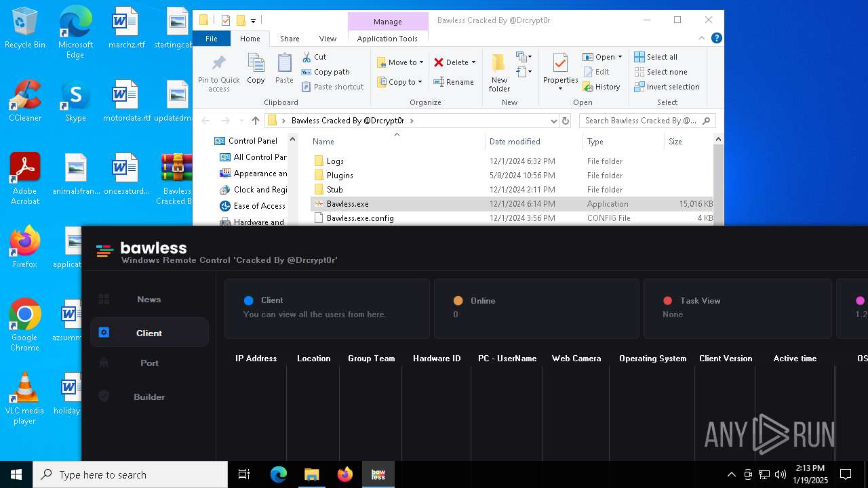The width and height of the screenshot is (868, 488).
Task: Click the Manage contextual tab
Action: 388,22
